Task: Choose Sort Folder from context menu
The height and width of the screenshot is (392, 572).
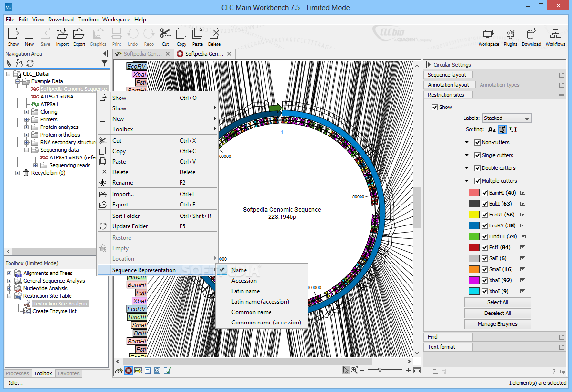Action: click(x=157, y=216)
